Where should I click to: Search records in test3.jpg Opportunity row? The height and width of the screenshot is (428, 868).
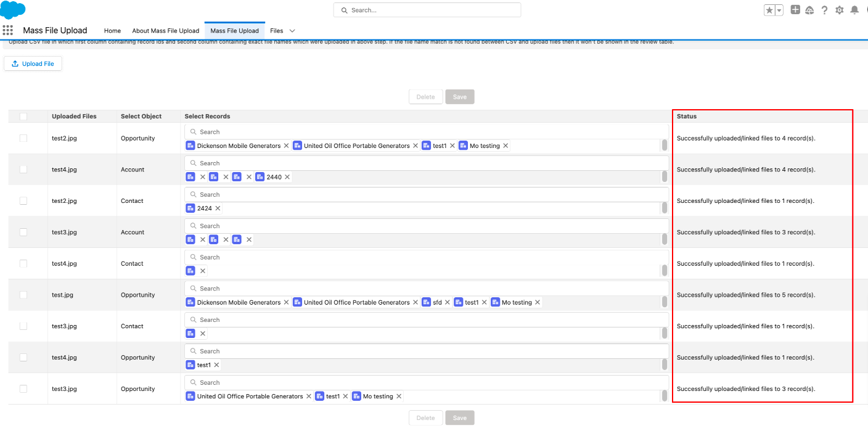(427, 383)
